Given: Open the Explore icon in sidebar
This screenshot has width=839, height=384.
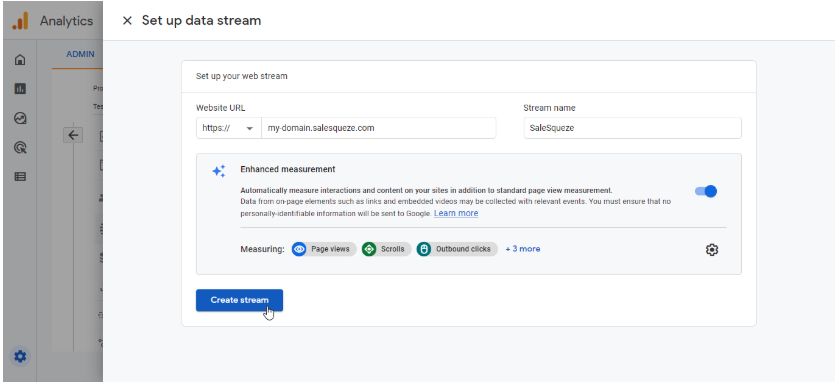Looking at the screenshot, I should (20, 118).
